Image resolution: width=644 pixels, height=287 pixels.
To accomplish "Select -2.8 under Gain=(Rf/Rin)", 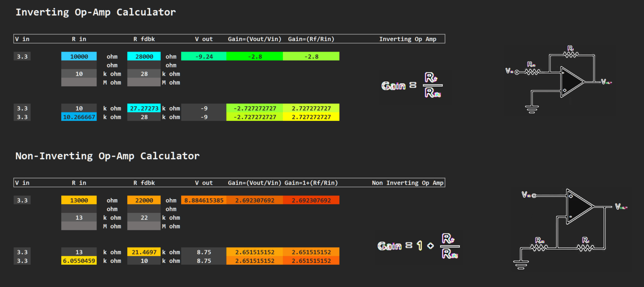I will pyautogui.click(x=311, y=56).
